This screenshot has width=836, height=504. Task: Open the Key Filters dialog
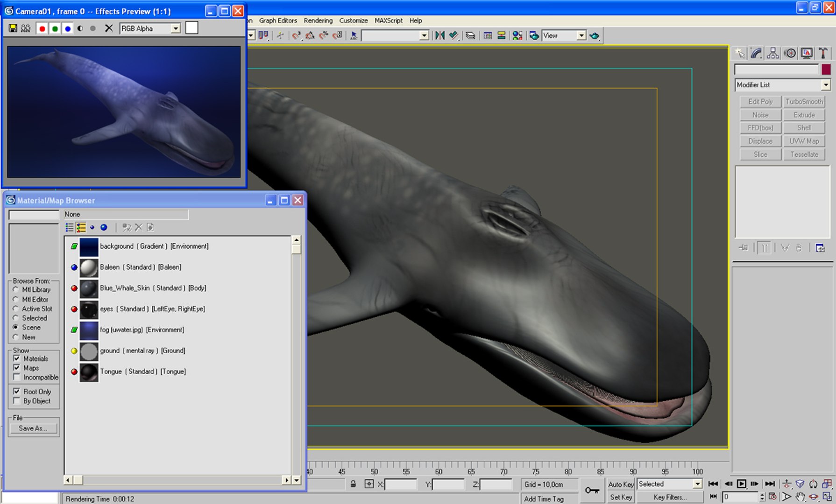coord(670,497)
